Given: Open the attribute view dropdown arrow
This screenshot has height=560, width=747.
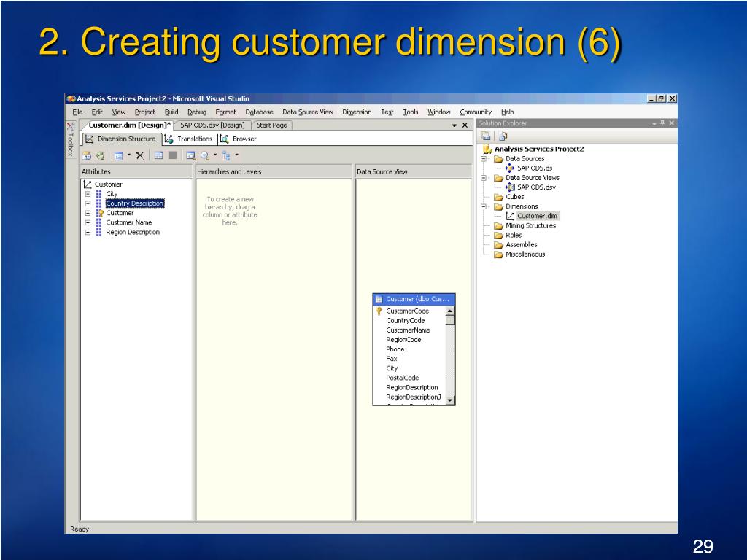Looking at the screenshot, I should pos(128,155).
